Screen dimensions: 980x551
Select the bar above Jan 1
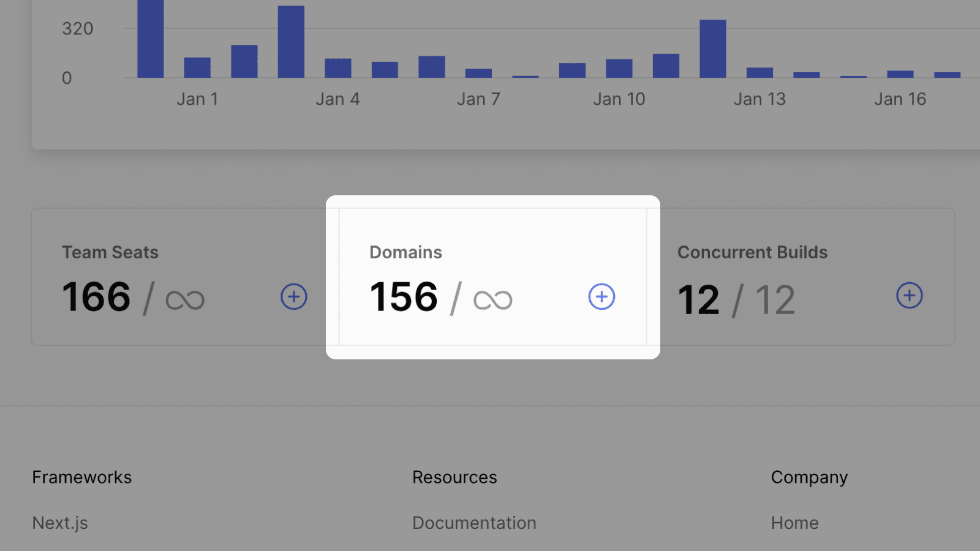pos(197,67)
